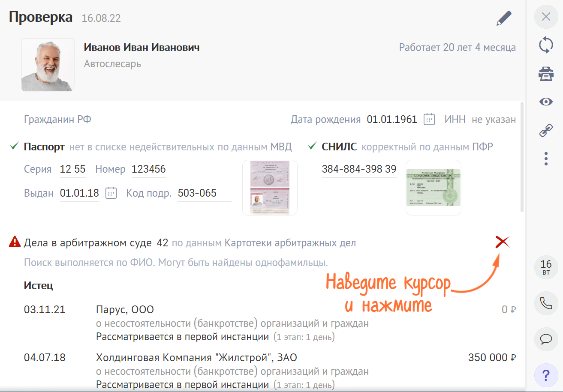Click the СНИЛС number field
Viewport: 563px width, 392px height.
pyautogui.click(x=358, y=169)
